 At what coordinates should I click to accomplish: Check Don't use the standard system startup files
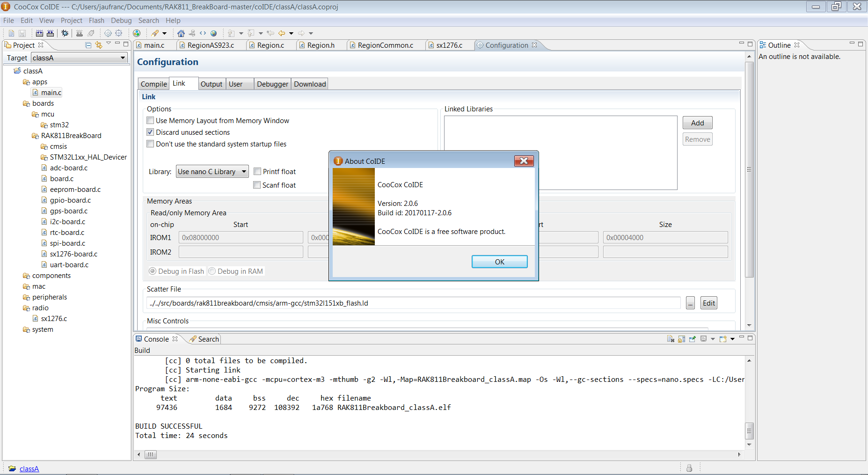150,144
